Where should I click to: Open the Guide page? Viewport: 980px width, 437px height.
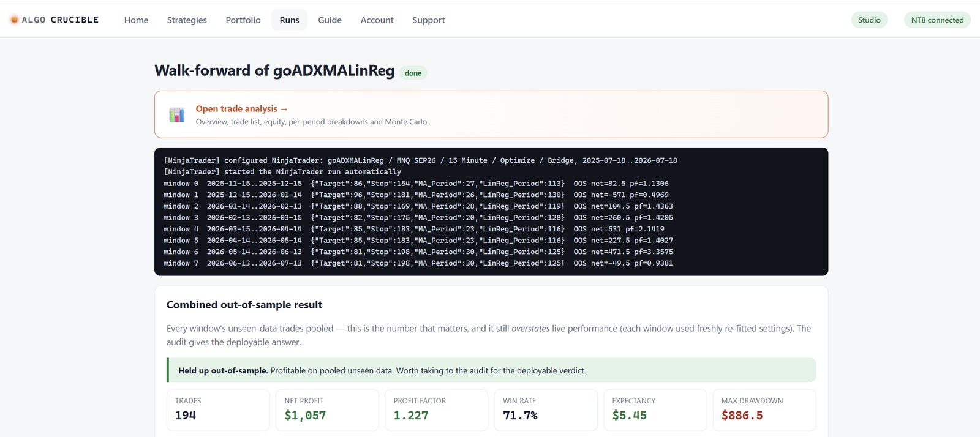click(x=330, y=20)
